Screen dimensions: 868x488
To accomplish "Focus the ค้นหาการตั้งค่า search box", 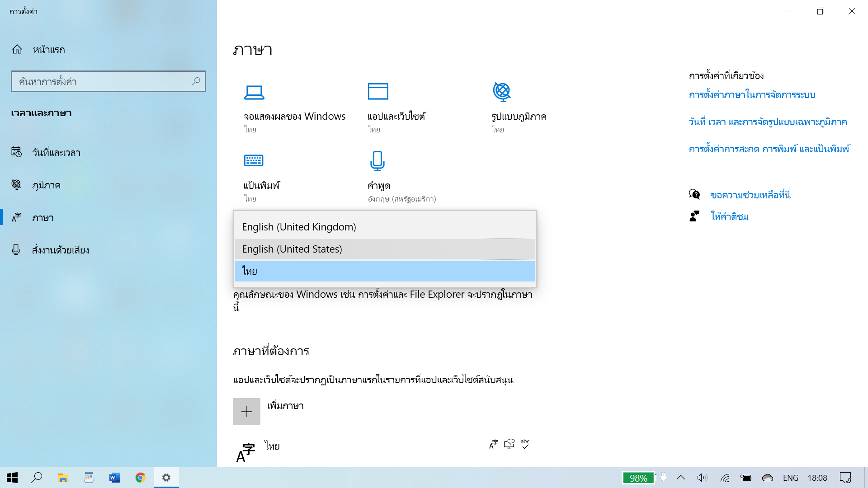I will [x=108, y=81].
